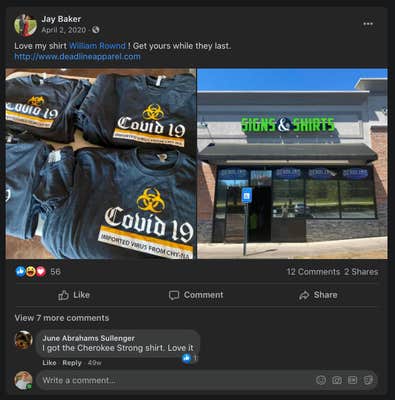
Task: Click Jay Baker's profile picture
Action: click(25, 25)
